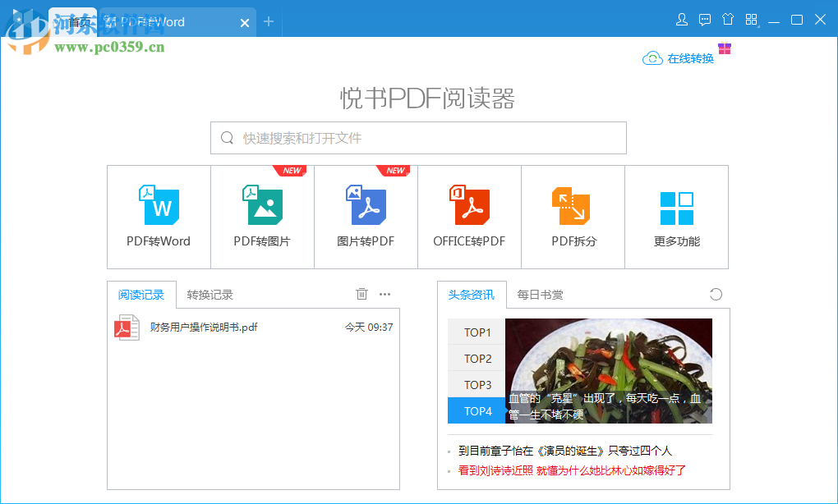
Task: Switch to the 每日书赏 tab
Action: click(x=541, y=294)
